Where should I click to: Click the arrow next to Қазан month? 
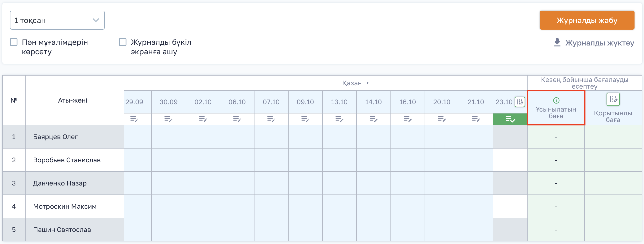pos(368,83)
